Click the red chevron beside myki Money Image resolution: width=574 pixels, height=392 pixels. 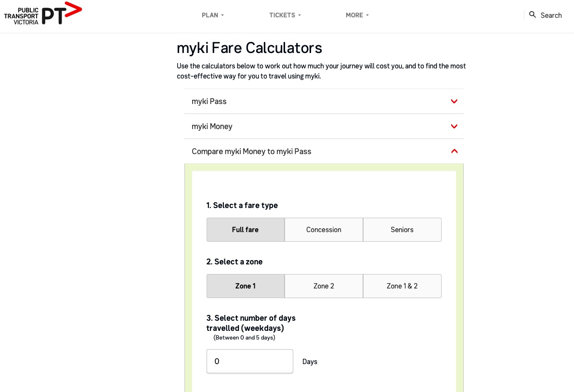pyautogui.click(x=454, y=126)
